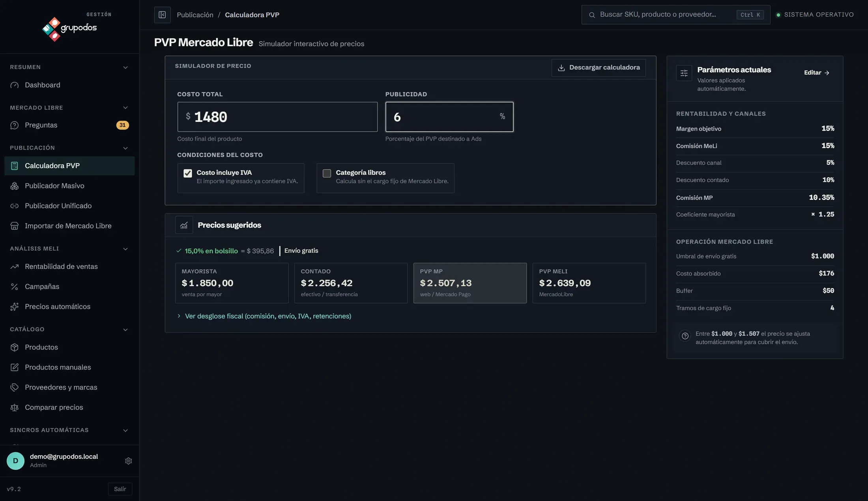Click the Precios automáticos sparkle icon
Image resolution: width=868 pixels, height=501 pixels.
click(x=15, y=307)
